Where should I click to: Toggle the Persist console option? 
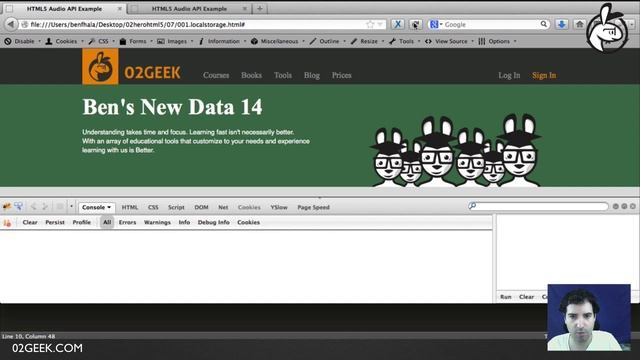point(55,222)
